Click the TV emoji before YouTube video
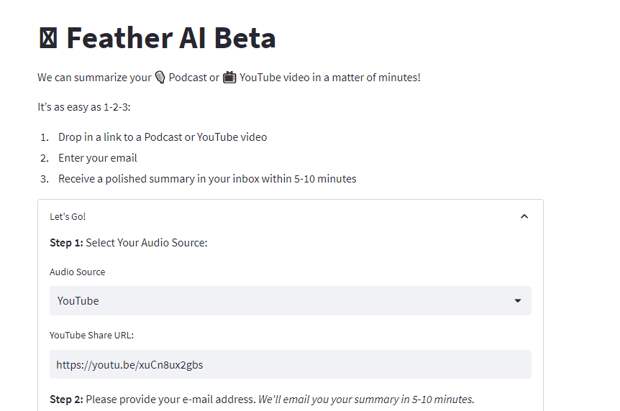The height and width of the screenshot is (411, 620). [x=229, y=77]
